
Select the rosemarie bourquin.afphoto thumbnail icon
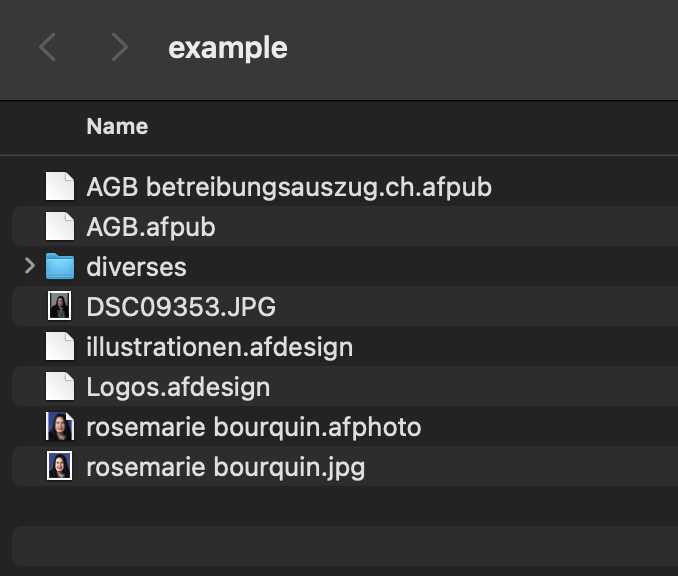pyautogui.click(x=60, y=426)
